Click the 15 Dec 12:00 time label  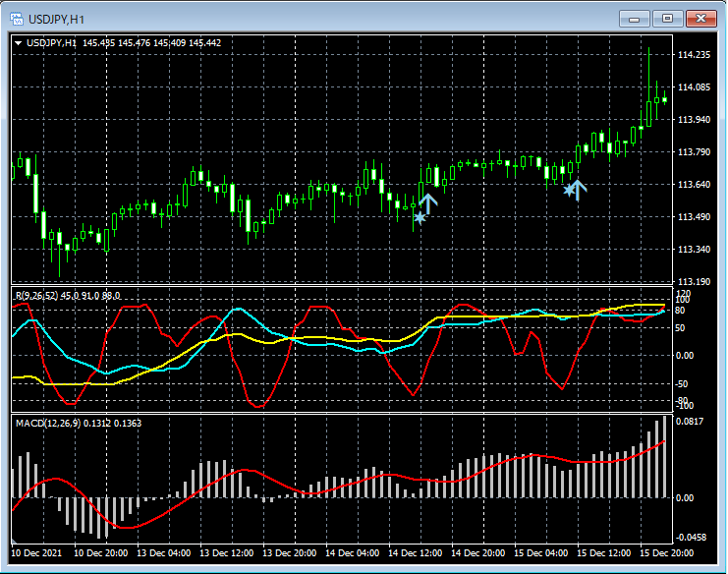click(x=603, y=553)
